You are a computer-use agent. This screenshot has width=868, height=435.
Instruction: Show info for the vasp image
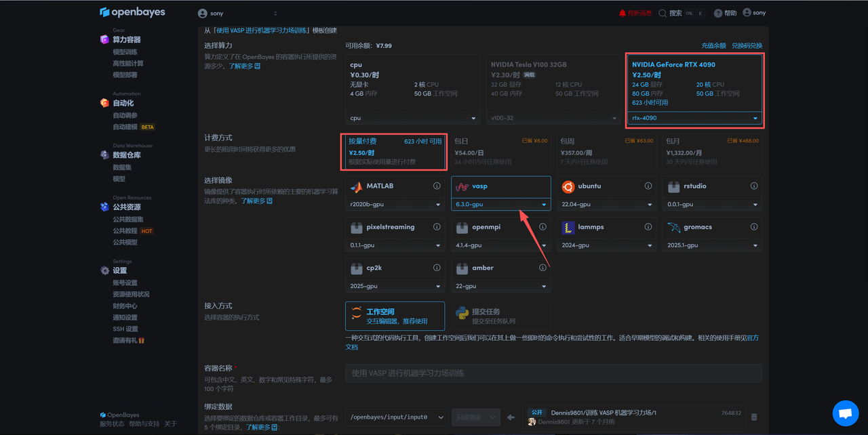click(542, 186)
